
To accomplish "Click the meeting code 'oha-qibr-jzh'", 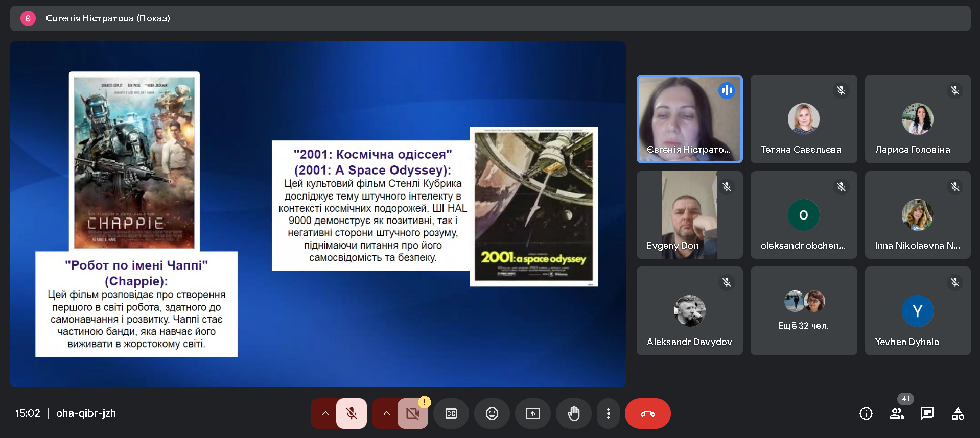I will pyautogui.click(x=86, y=413).
